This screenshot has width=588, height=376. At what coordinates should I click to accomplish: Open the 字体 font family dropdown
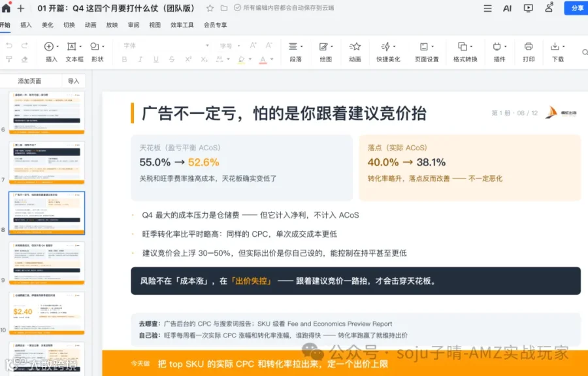coord(166,46)
